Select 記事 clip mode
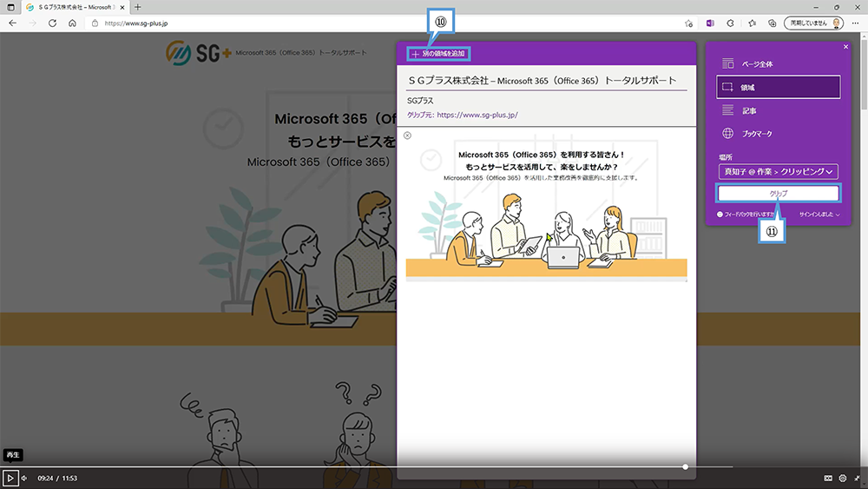Screen dimensions: 868x489 coord(779,110)
